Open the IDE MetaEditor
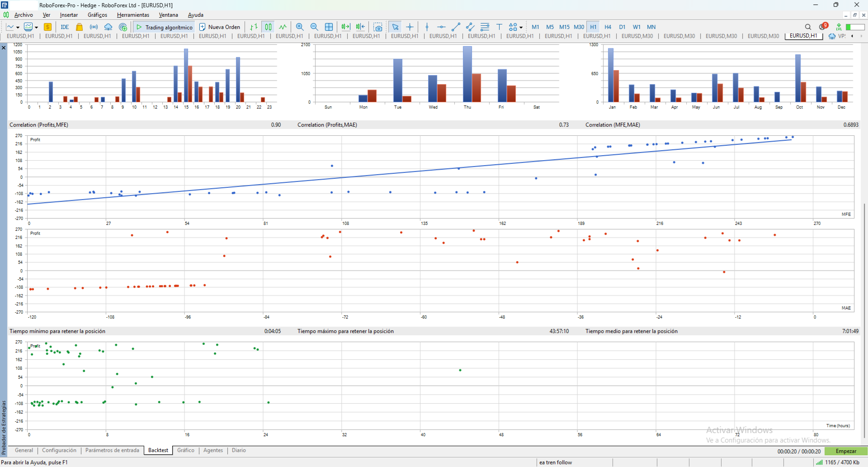Screen dimensions: 868x467 click(65, 27)
